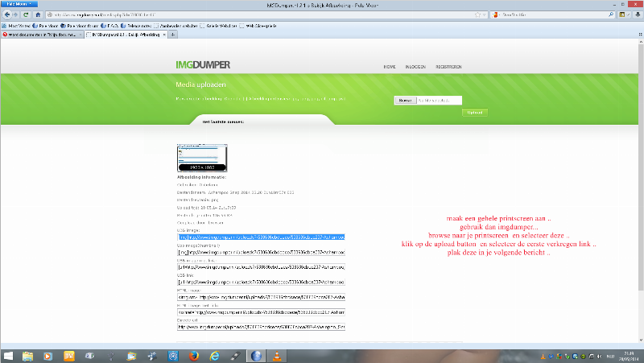Open the orange document taskbar icon
644x363 pixels.
[69, 356]
